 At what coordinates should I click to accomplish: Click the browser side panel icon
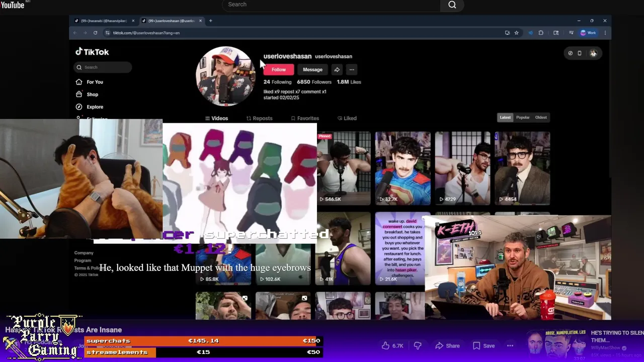[556, 33]
